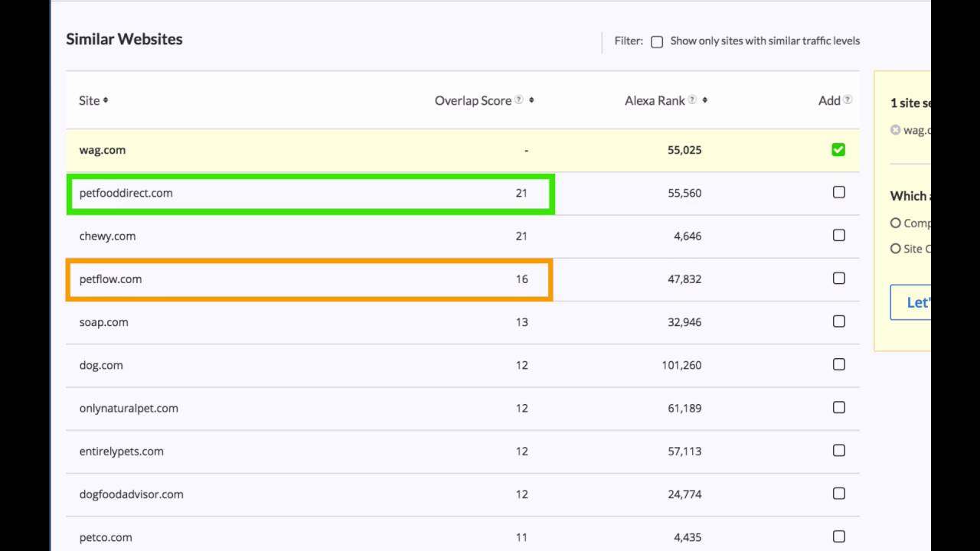980x551 pixels.
Task: Open Add column help icon
Action: click(x=848, y=99)
